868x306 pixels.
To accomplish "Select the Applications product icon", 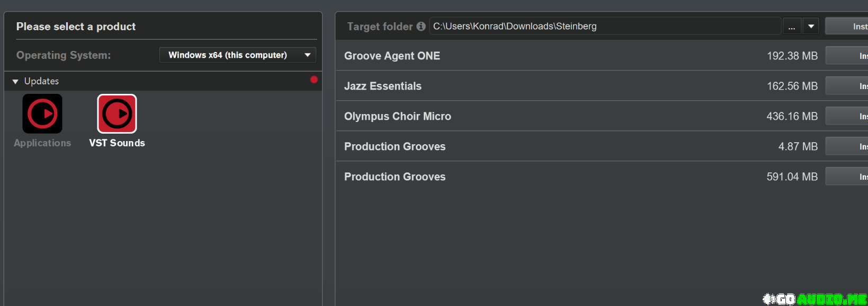I will [x=42, y=113].
